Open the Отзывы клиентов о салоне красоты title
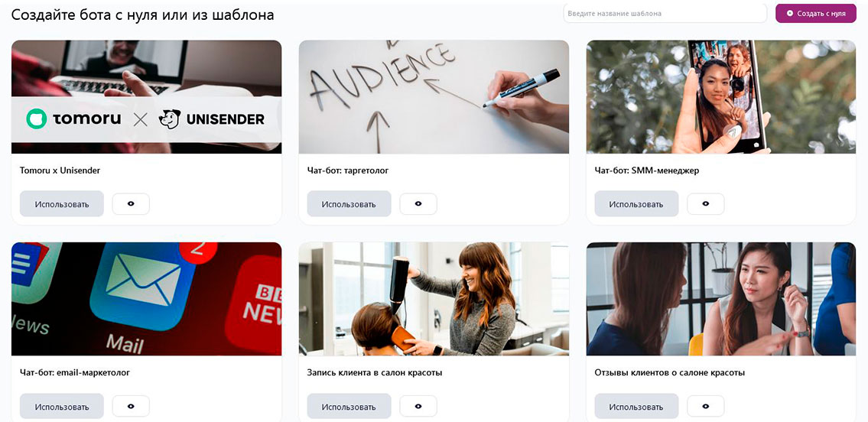868x422 pixels. (669, 373)
